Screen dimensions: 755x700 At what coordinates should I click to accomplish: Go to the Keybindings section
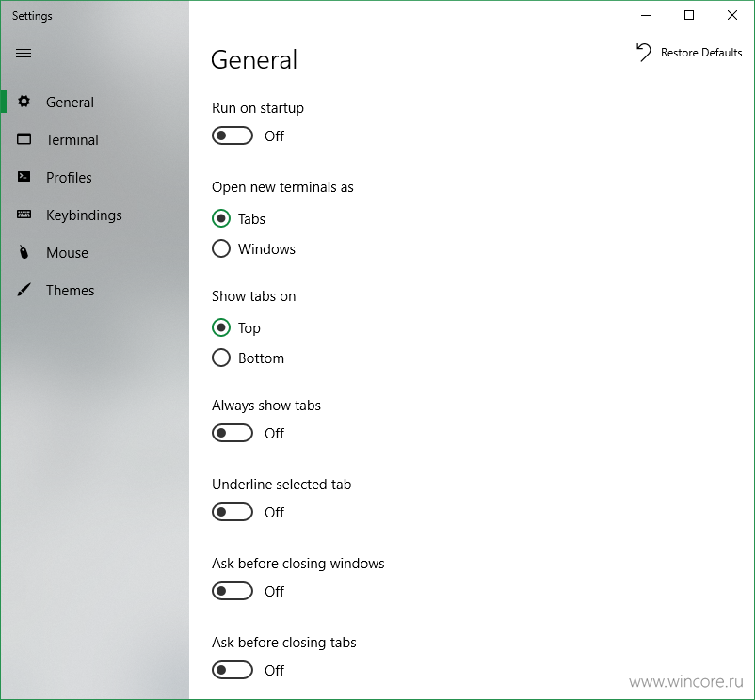click(x=84, y=215)
